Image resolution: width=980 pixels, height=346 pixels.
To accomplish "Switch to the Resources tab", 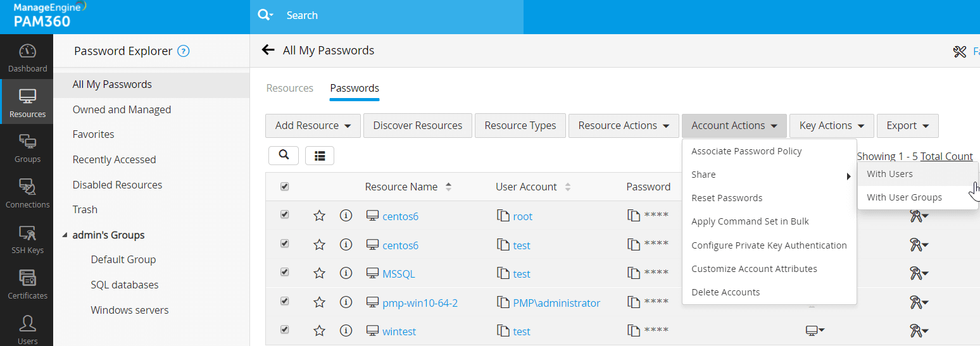I will 289,88.
